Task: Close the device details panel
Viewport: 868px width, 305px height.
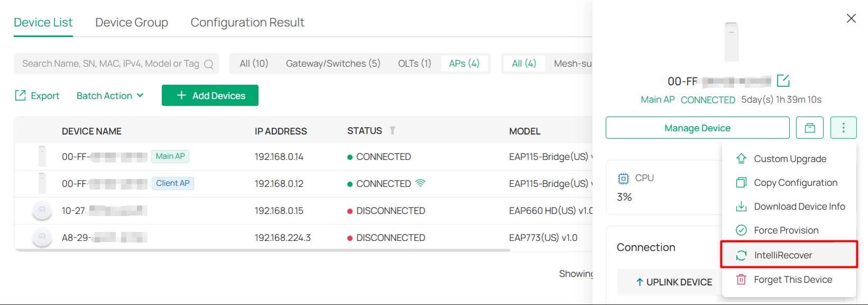Action: [851, 19]
